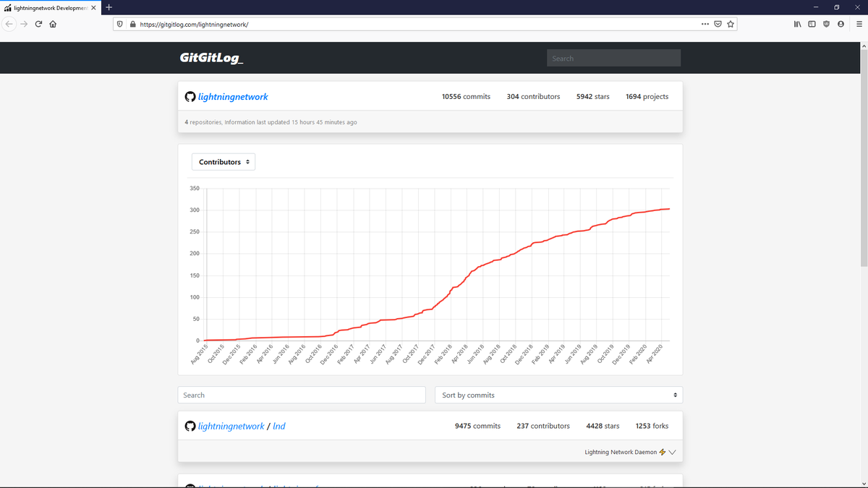The image size is (868, 488).
Task: Click the padlock site security icon
Action: pos(132,24)
